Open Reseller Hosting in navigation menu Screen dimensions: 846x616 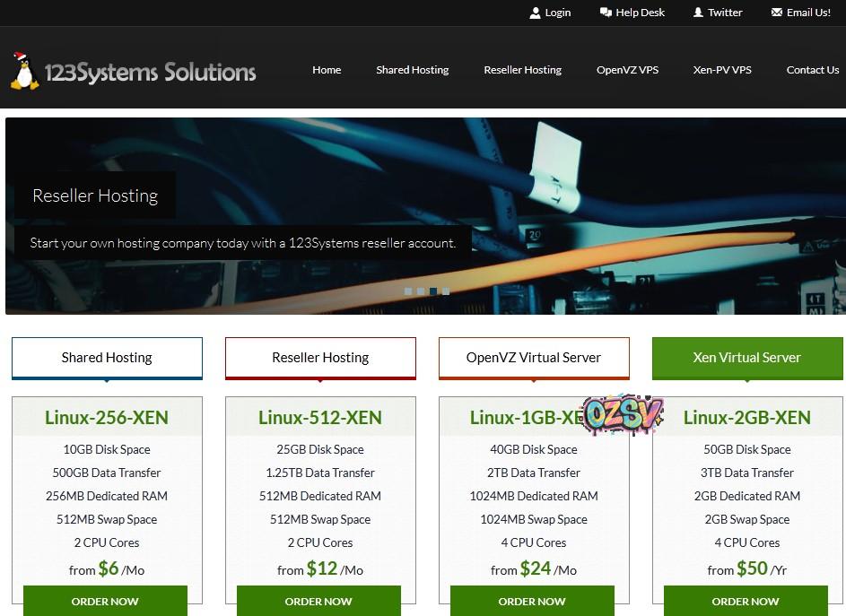[522, 70]
